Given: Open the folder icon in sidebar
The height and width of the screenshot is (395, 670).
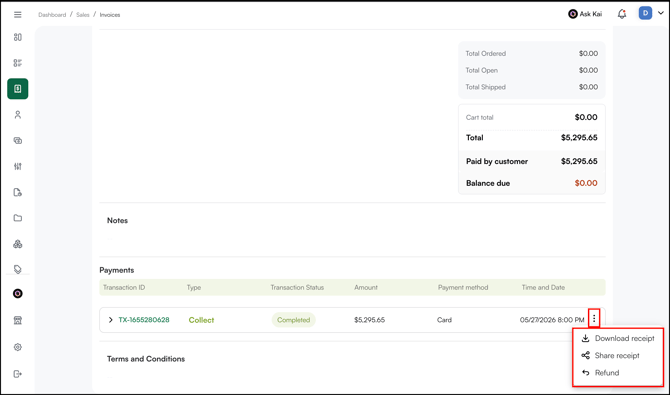Looking at the screenshot, I should pyautogui.click(x=18, y=218).
